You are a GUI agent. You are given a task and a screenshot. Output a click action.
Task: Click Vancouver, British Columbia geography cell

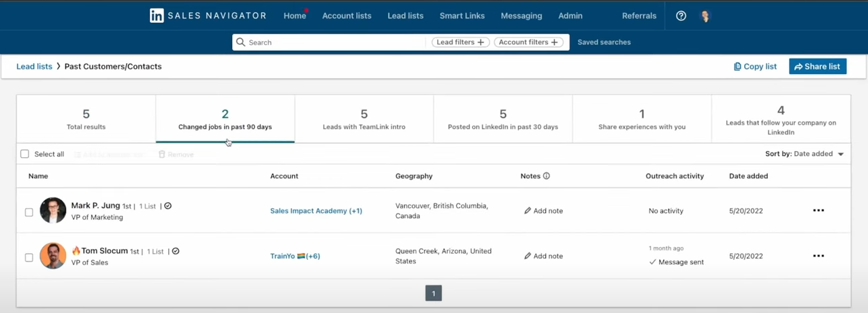click(442, 211)
